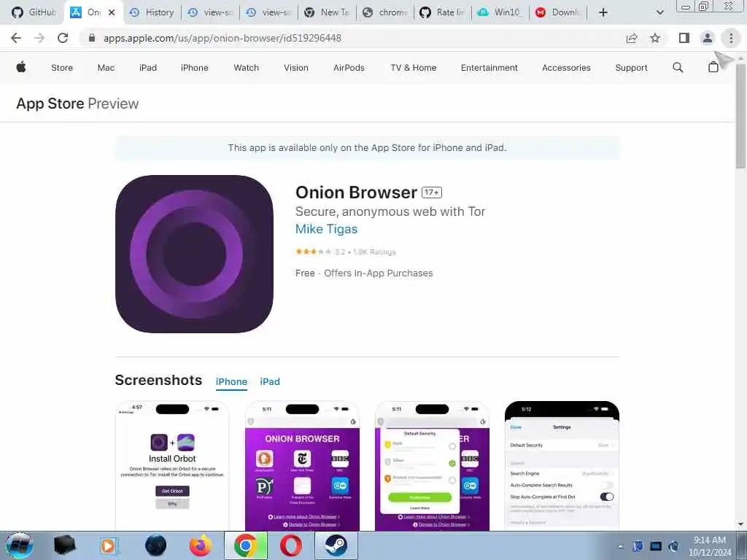This screenshot has height=560, width=747.
Task: Click the Mike Tigas developer link
Action: (x=326, y=229)
